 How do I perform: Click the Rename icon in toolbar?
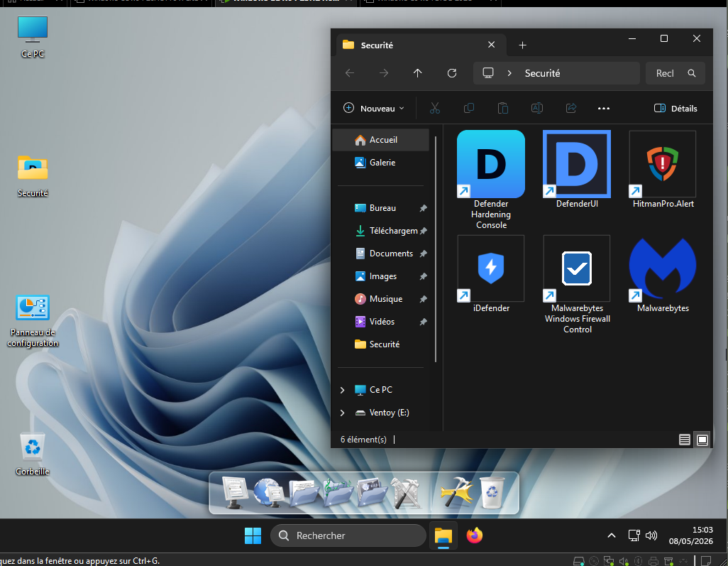(x=536, y=108)
